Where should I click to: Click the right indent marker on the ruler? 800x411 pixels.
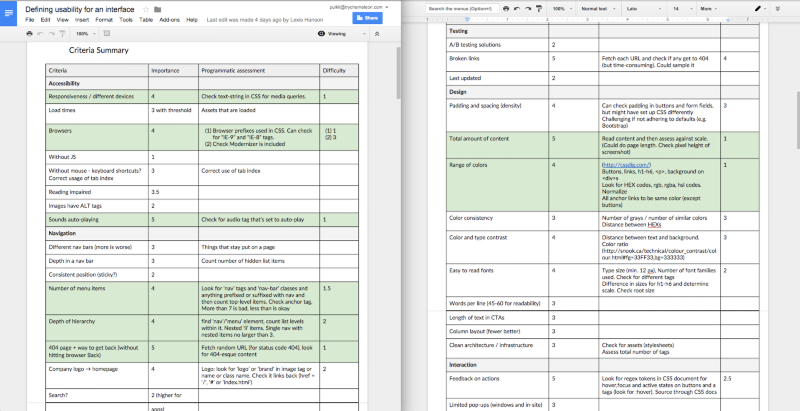coord(728,19)
